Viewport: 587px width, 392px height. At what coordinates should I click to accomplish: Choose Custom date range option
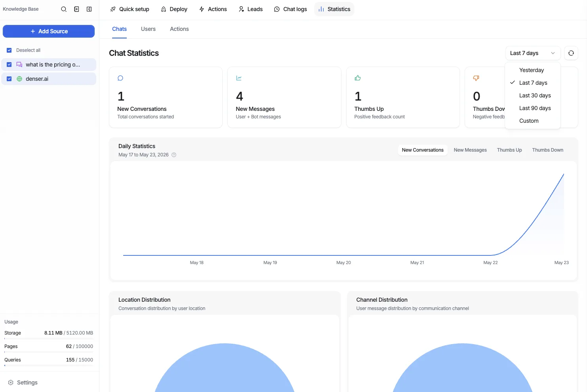click(x=533, y=121)
